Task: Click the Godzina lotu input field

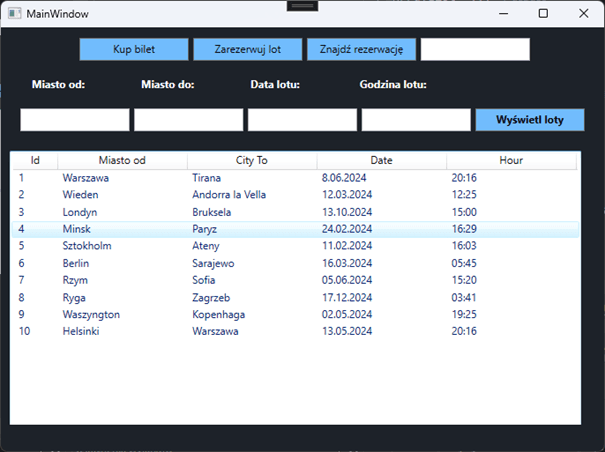Action: (416, 120)
